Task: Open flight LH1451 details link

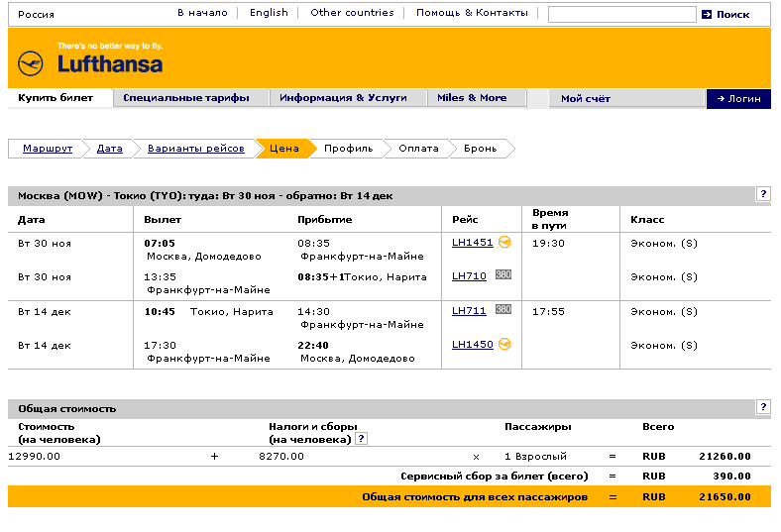Action: click(472, 243)
